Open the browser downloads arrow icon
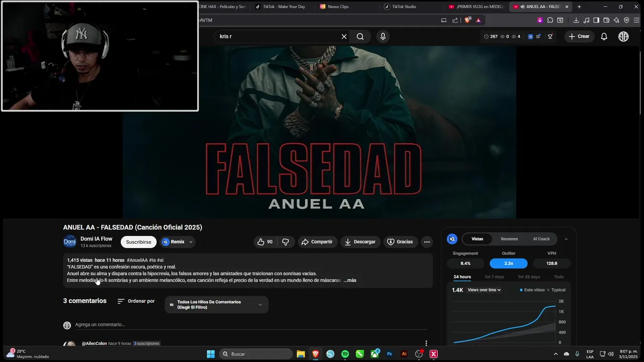Viewport: 644px width, 362px height. (x=576, y=20)
